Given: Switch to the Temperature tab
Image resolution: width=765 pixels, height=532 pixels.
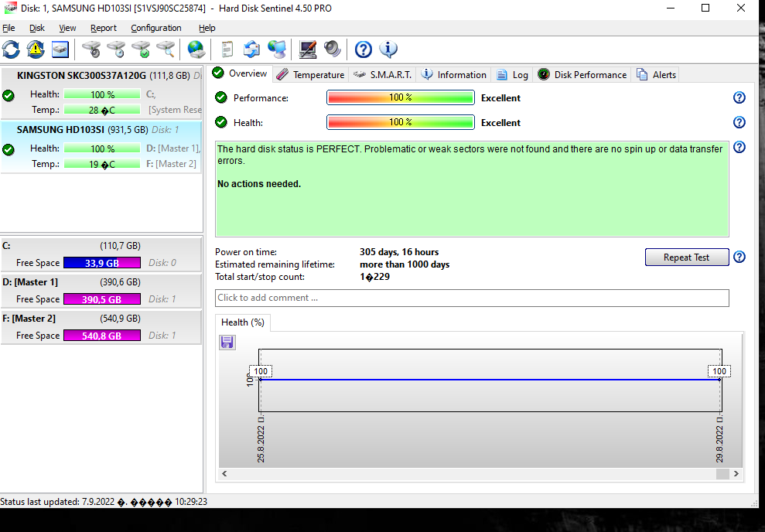Looking at the screenshot, I should click(310, 75).
